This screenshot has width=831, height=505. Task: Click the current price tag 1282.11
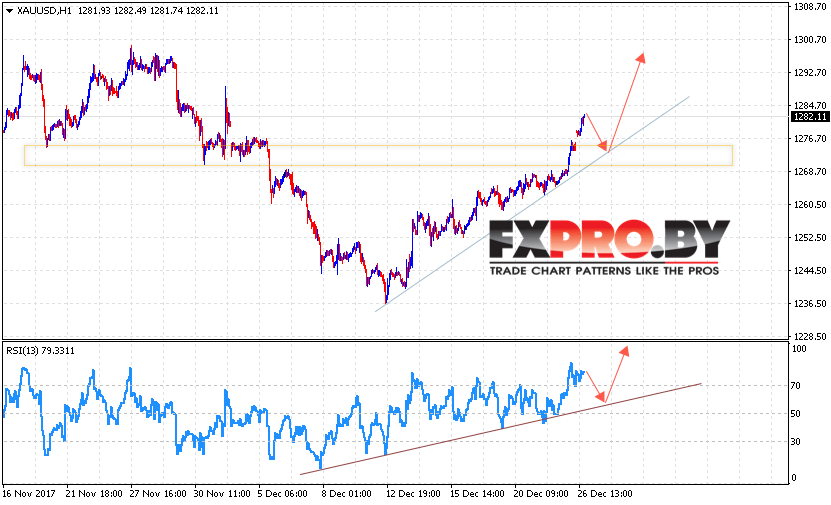click(809, 117)
